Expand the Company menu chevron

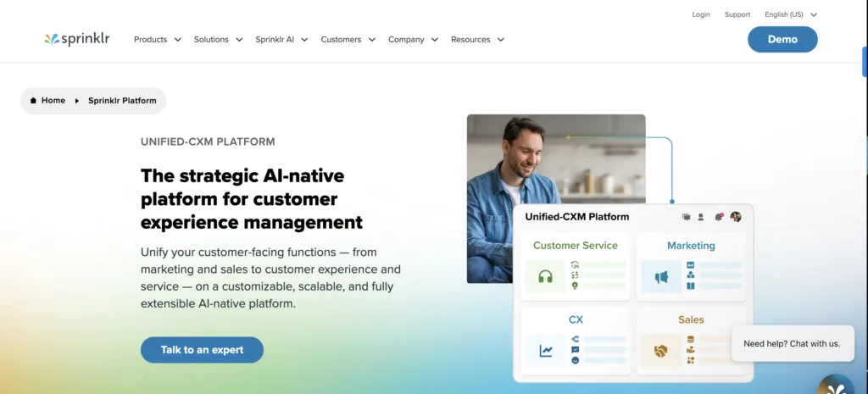click(435, 40)
